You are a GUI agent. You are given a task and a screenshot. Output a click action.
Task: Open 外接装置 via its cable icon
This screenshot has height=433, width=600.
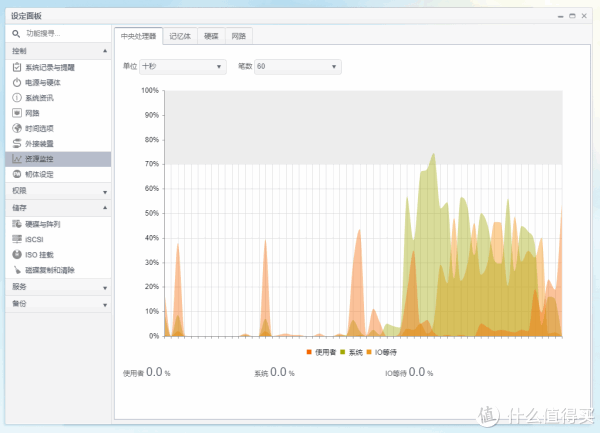coord(17,143)
